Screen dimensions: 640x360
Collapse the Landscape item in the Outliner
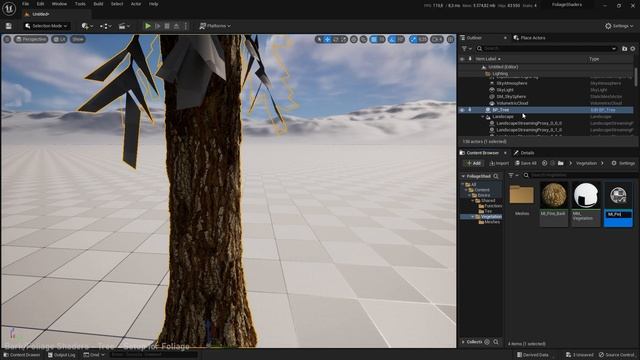coord(482,117)
